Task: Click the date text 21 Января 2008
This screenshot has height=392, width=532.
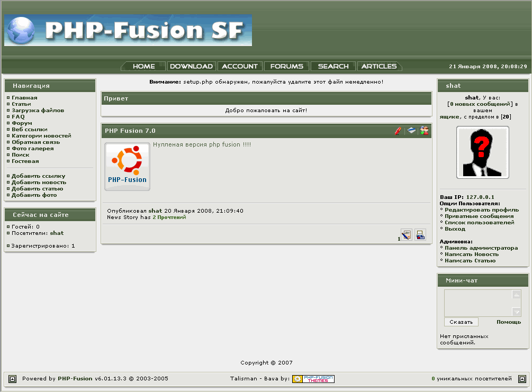Action: click(x=473, y=67)
